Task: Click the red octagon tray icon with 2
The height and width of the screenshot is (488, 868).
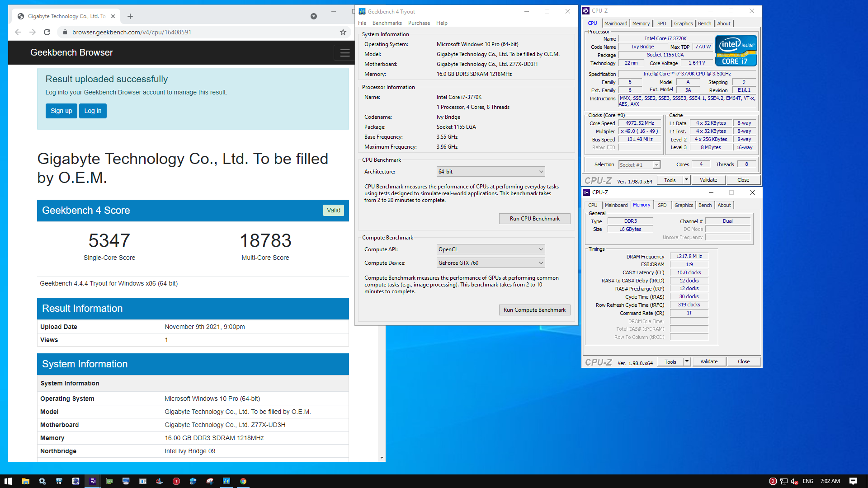Action: point(773,481)
